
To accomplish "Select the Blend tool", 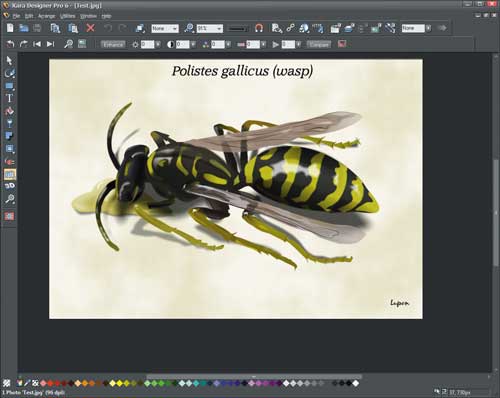I will pyautogui.click(x=10, y=162).
